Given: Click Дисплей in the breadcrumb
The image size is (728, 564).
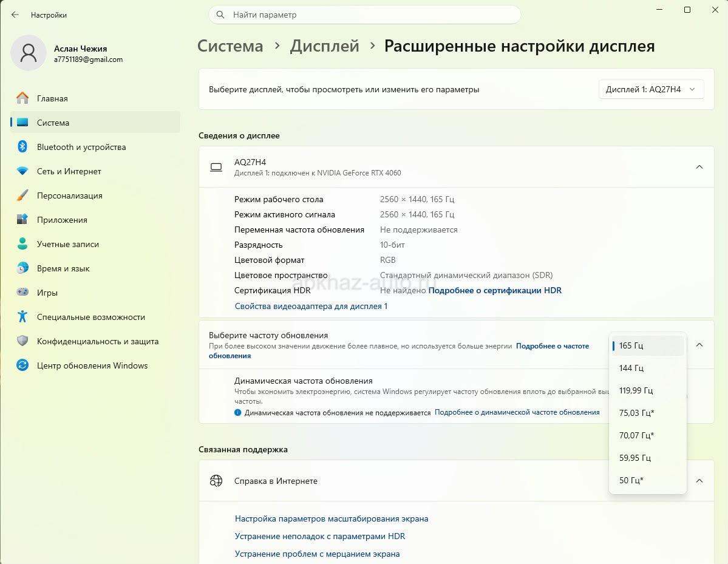Looking at the screenshot, I should [x=325, y=46].
